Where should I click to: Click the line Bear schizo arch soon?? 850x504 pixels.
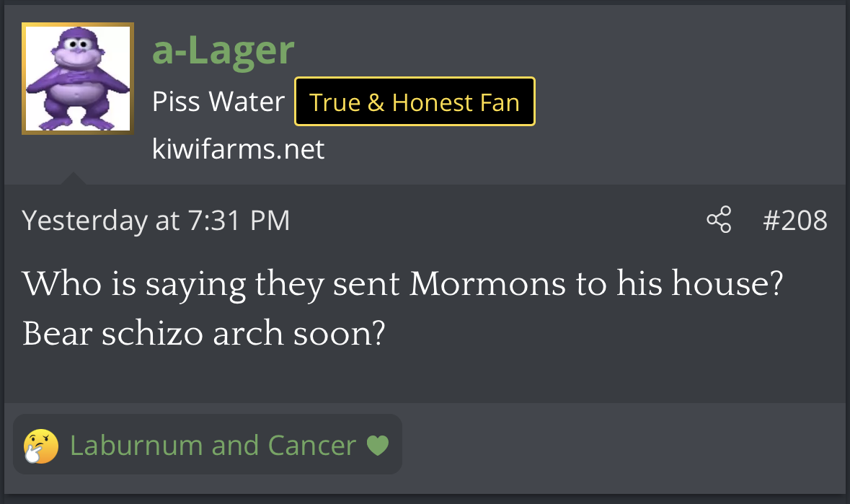pos(204,332)
